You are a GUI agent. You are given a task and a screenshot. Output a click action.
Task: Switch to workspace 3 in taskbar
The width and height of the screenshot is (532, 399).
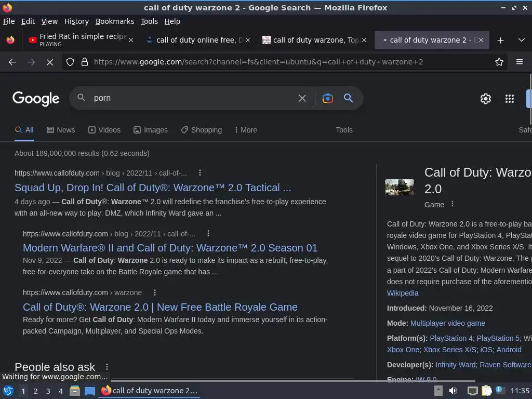coord(48,391)
